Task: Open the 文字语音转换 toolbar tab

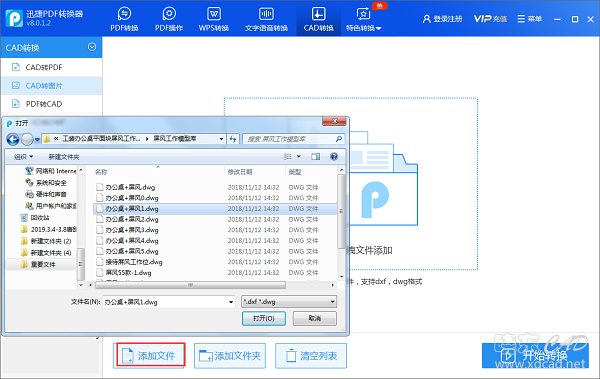Action: (266, 19)
